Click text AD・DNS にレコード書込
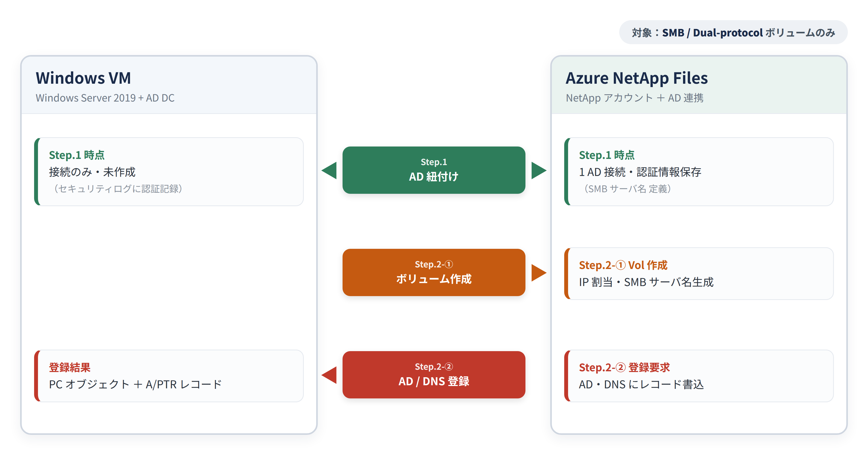 tap(641, 384)
